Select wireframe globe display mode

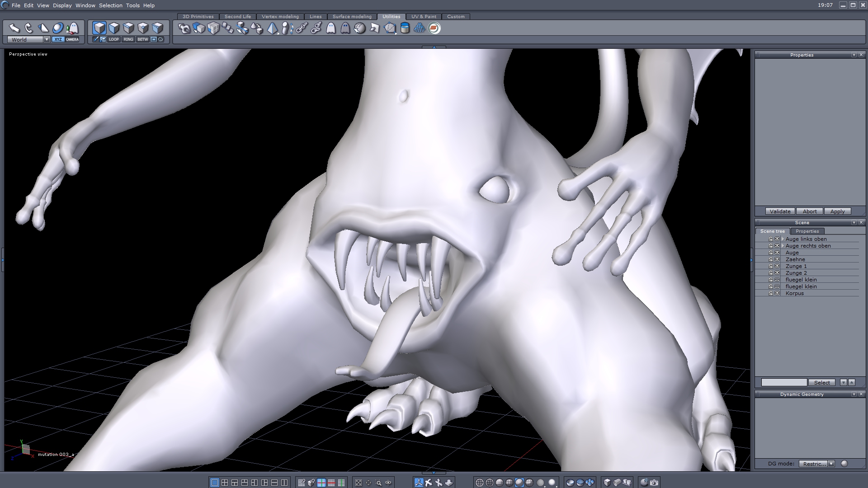[480, 483]
